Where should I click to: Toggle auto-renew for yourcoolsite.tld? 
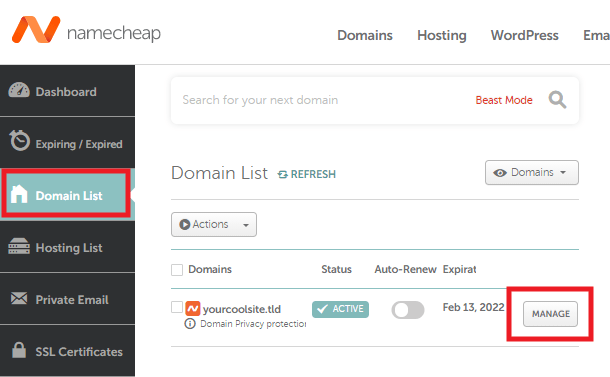click(408, 310)
